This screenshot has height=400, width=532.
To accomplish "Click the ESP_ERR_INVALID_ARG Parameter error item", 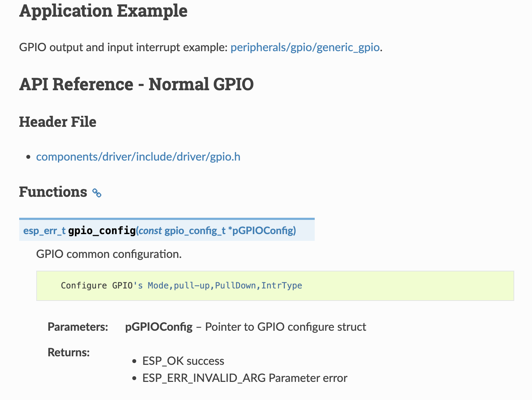I will (245, 378).
